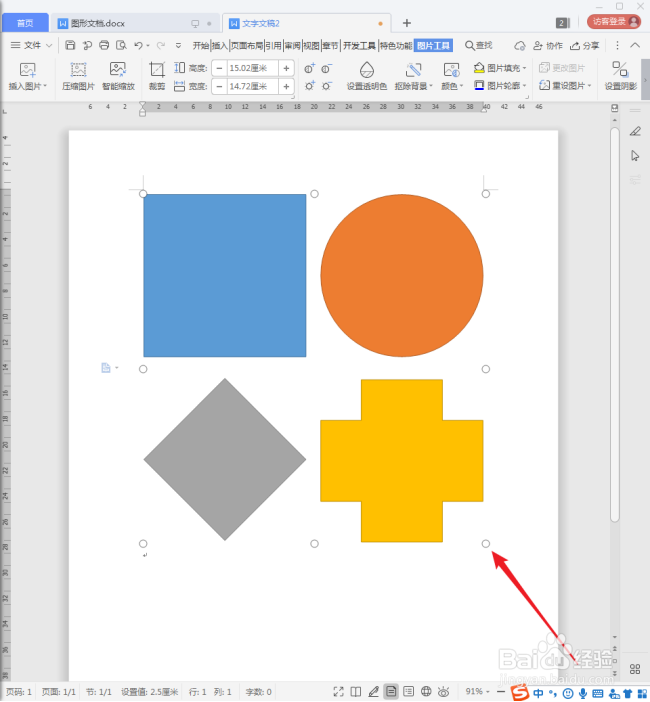Expand the quick access toolbar customize arrow
The width and height of the screenshot is (650, 702).
[178, 45]
